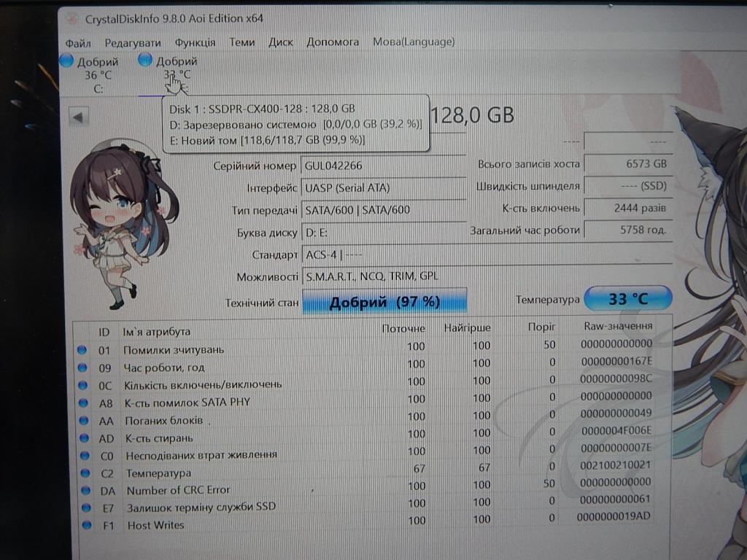Select the Number of CRC Error row
This screenshot has height=560, width=747.
pos(371,486)
